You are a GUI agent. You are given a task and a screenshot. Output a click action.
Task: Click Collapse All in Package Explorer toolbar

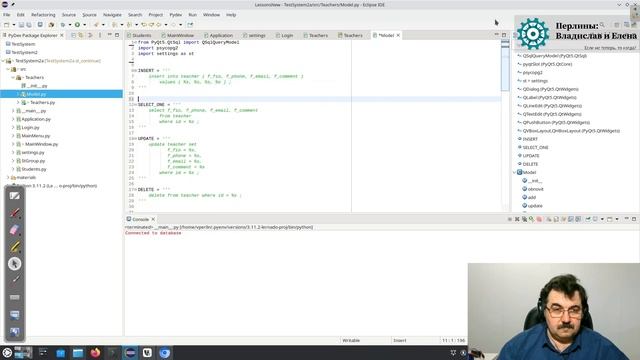point(73,36)
